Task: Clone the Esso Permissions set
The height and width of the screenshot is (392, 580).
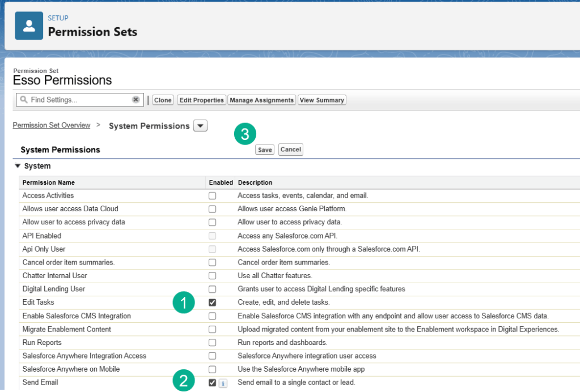Action: pyautogui.click(x=163, y=100)
